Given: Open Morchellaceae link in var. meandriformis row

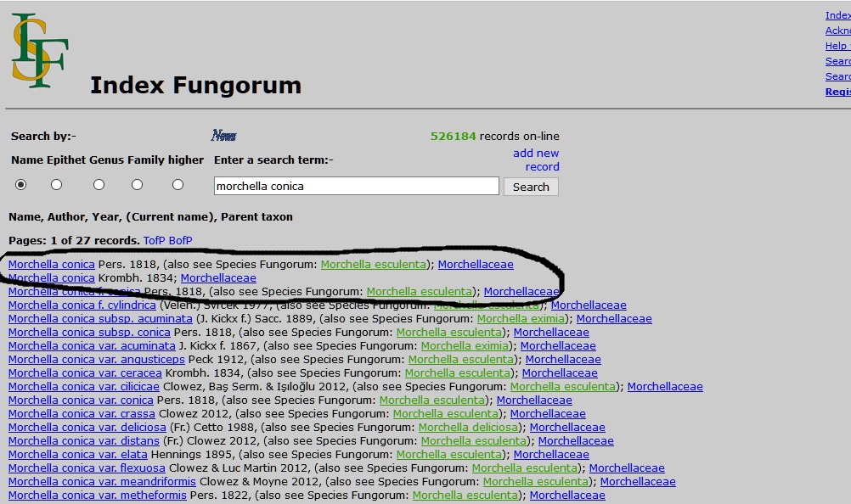Looking at the screenshot, I should (x=639, y=481).
